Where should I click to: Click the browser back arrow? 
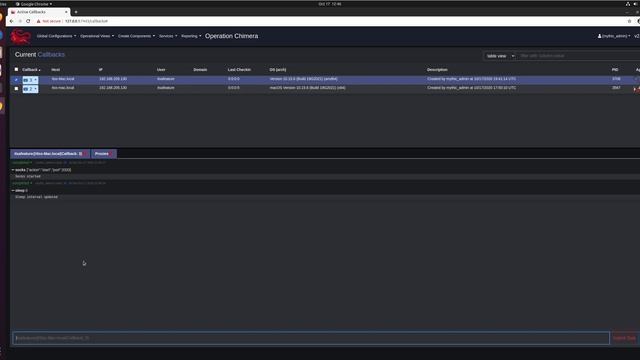(11, 21)
